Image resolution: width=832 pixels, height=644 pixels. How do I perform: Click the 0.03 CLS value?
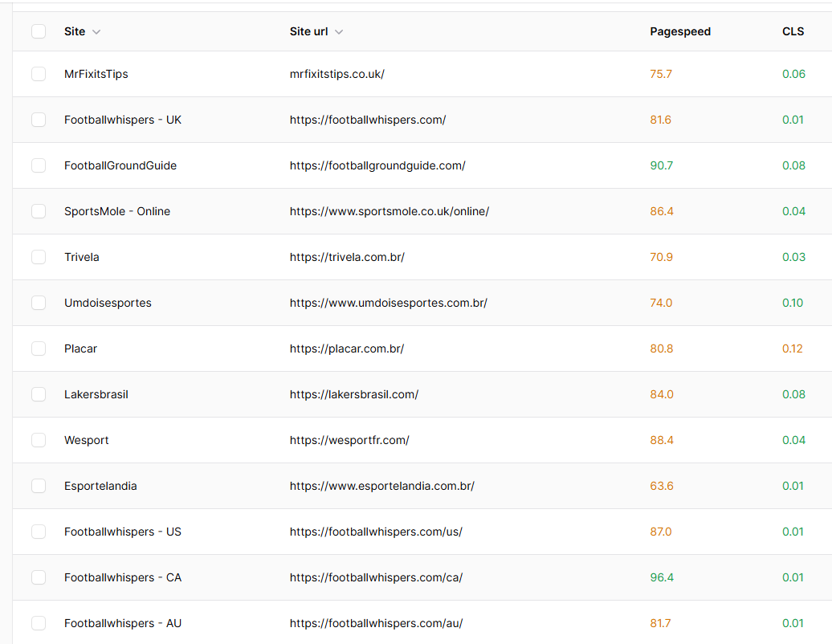coord(793,257)
